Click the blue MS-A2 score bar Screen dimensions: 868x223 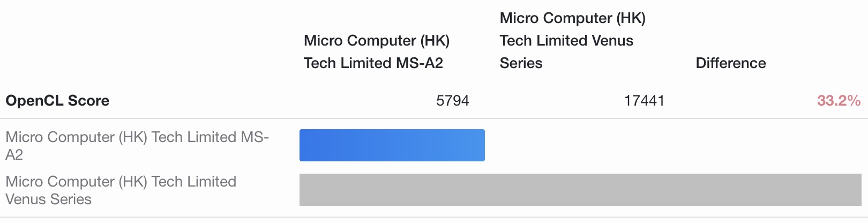click(392, 145)
